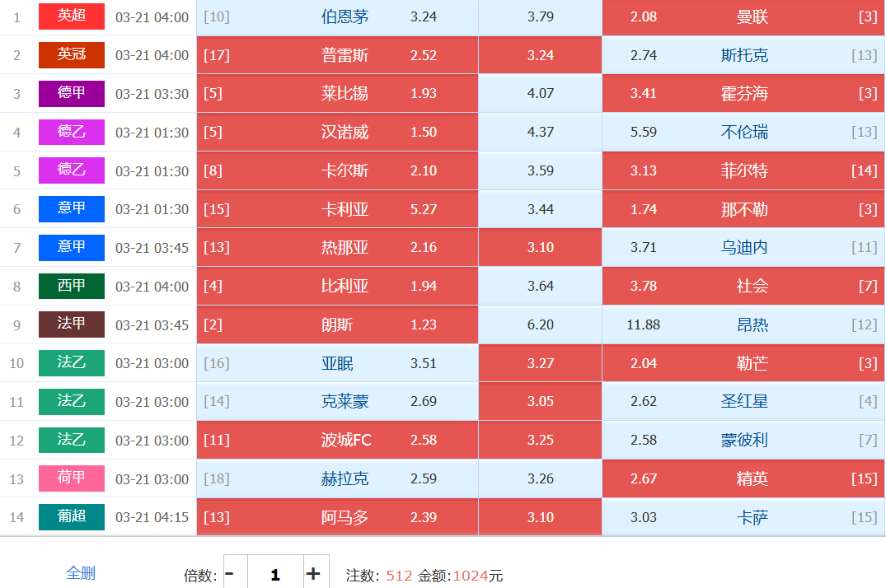
Task: Click the teal 葡超 league badge
Action: click(72, 516)
